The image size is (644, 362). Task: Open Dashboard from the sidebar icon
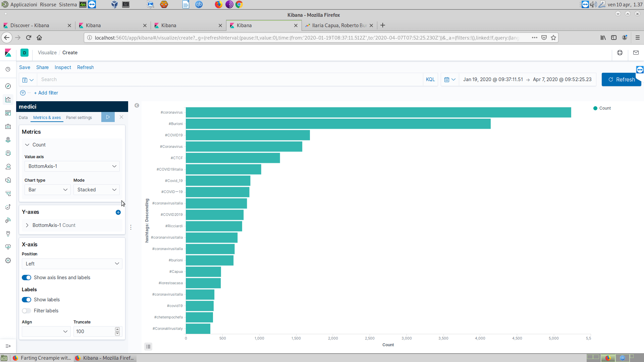click(8, 113)
